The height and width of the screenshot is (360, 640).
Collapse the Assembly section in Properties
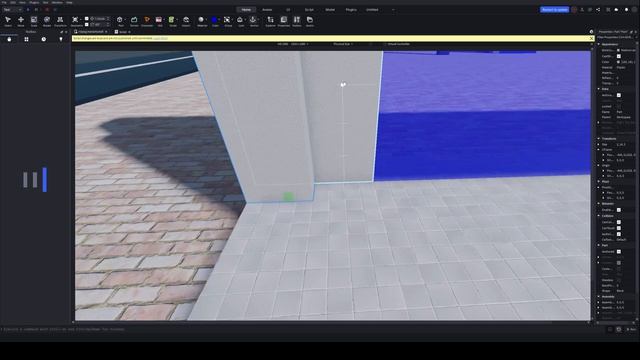point(599,297)
